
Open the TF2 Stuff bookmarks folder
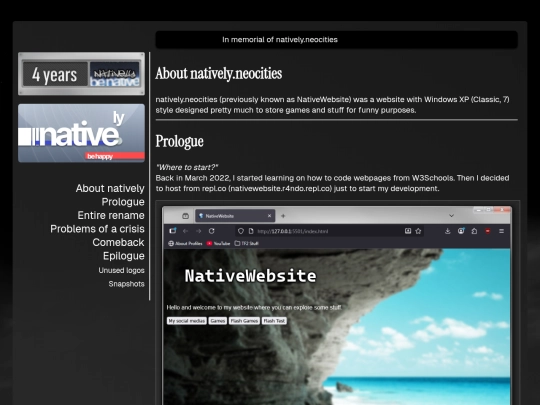246,243
